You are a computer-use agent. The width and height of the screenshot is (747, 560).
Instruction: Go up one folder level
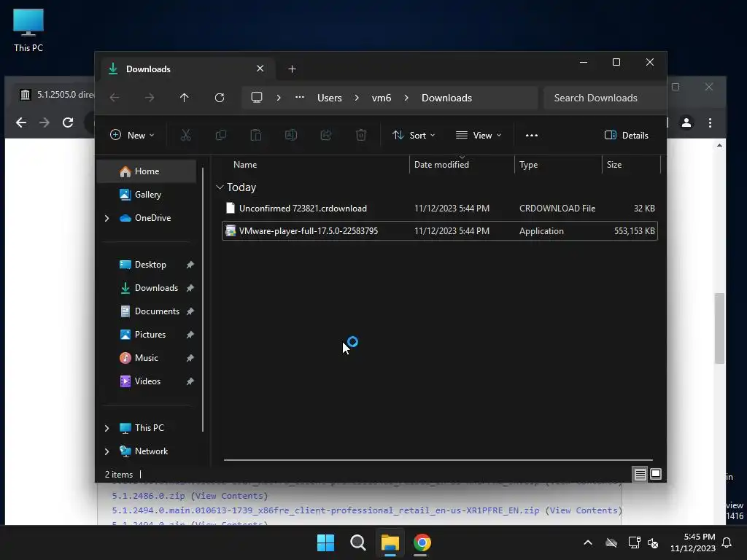185,98
